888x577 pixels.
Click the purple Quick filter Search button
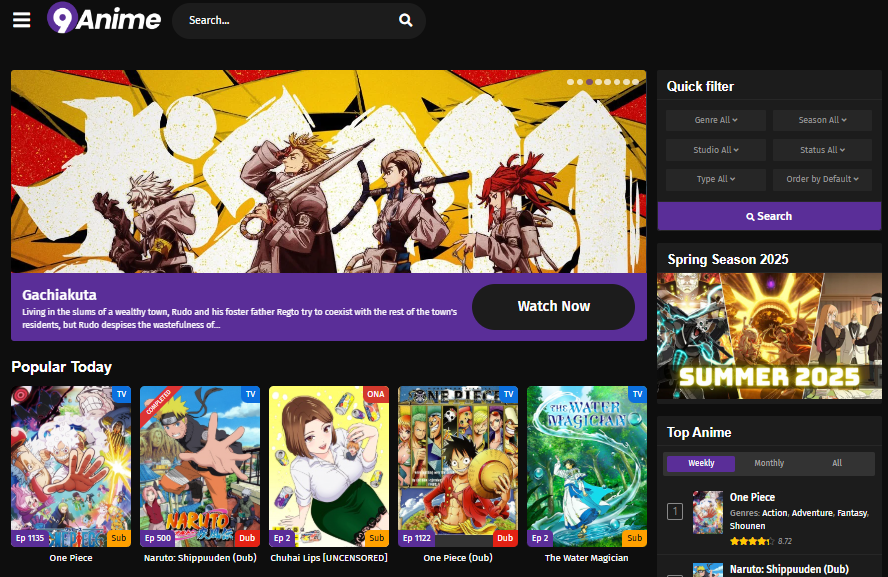tap(769, 216)
